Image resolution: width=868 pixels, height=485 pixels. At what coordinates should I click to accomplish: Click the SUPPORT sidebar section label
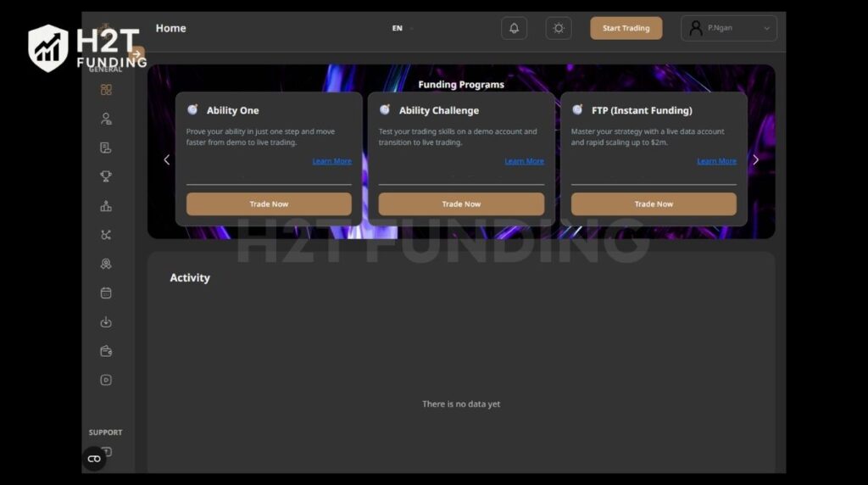point(105,432)
